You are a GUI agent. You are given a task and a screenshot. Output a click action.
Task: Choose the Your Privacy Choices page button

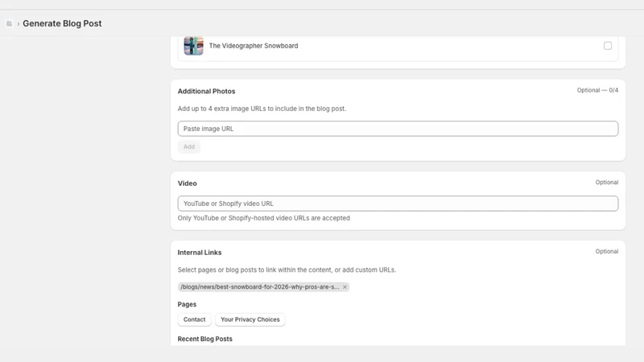250,319
